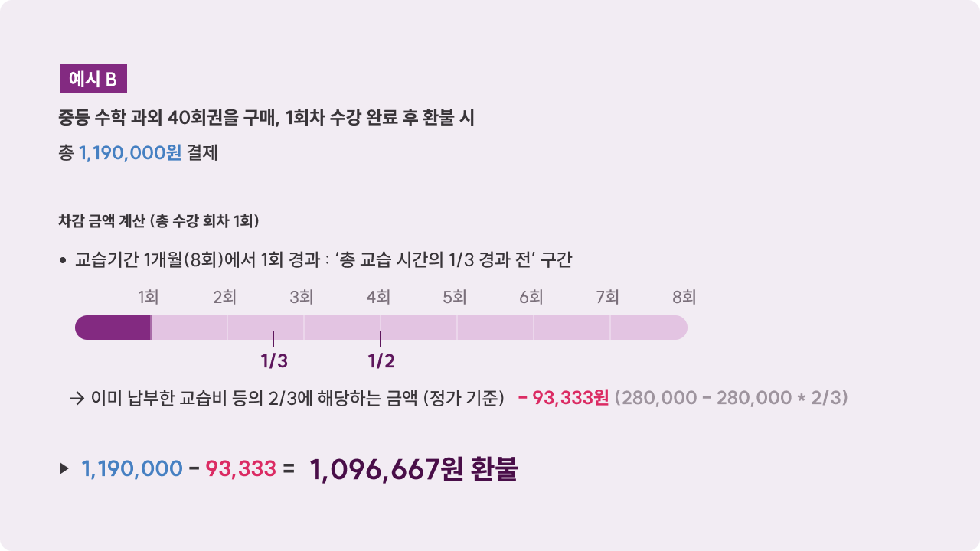Click the filled 1회 progress bar segment
This screenshot has width=980, height=551.
click(113, 328)
